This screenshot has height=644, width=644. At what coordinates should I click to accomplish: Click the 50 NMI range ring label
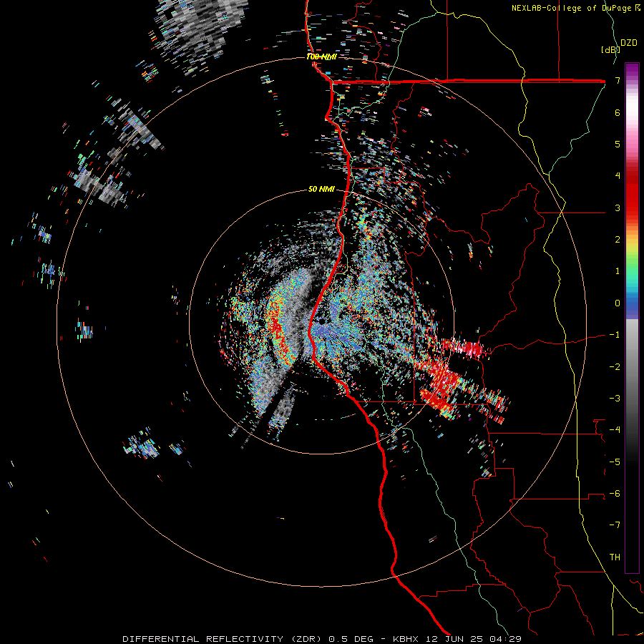(321, 190)
